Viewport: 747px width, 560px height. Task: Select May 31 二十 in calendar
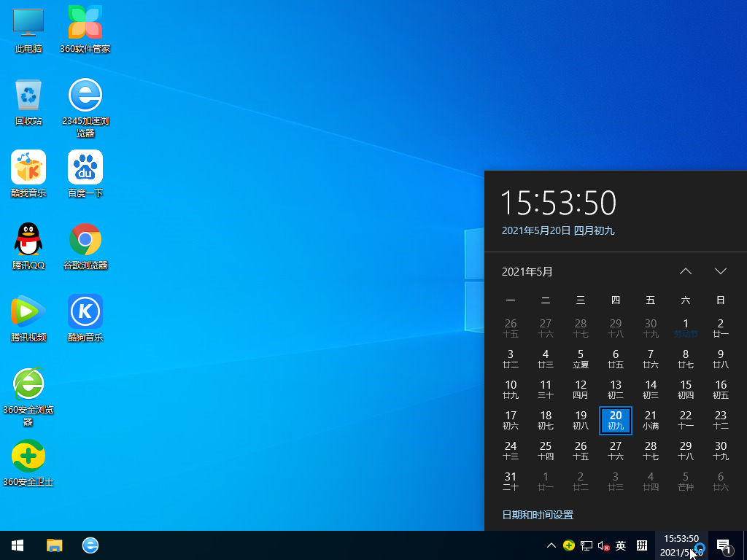pos(511,481)
